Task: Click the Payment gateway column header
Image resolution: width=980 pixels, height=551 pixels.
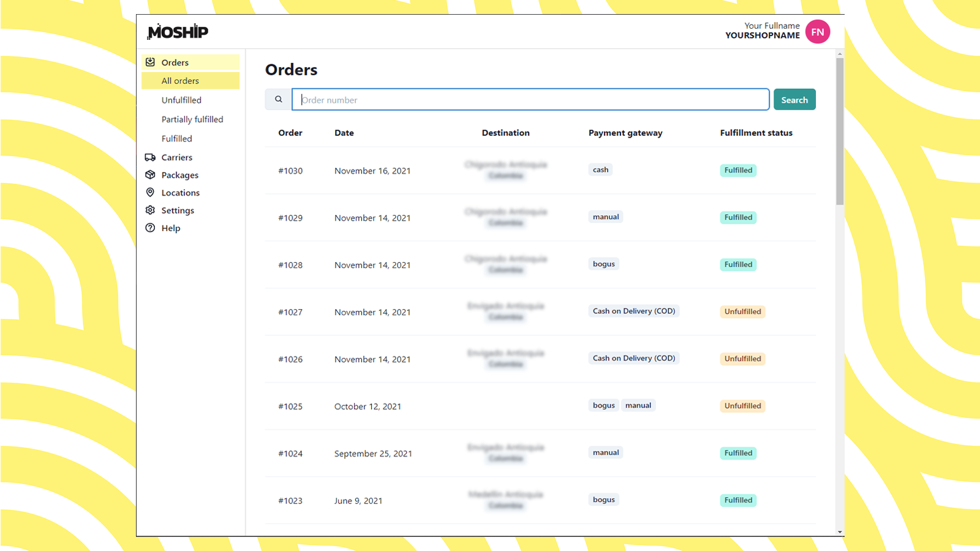Action: [625, 133]
